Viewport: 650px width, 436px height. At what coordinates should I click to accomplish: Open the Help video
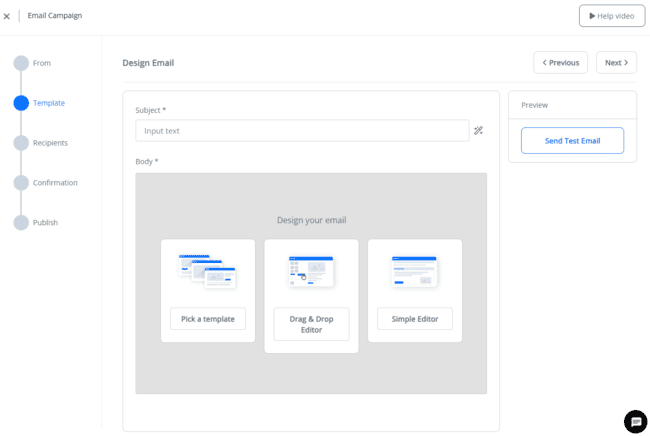click(x=612, y=16)
